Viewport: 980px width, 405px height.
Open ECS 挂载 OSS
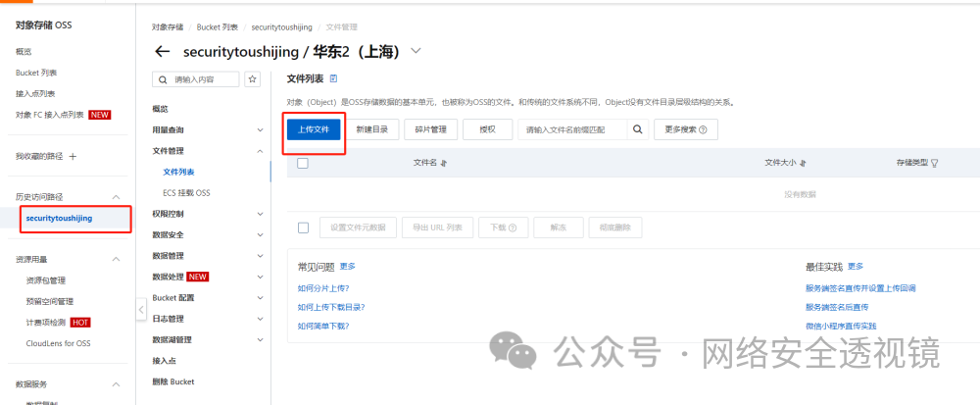tap(186, 193)
